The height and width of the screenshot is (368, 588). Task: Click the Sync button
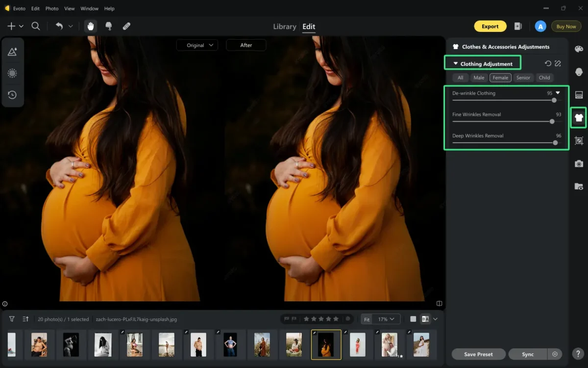528,354
